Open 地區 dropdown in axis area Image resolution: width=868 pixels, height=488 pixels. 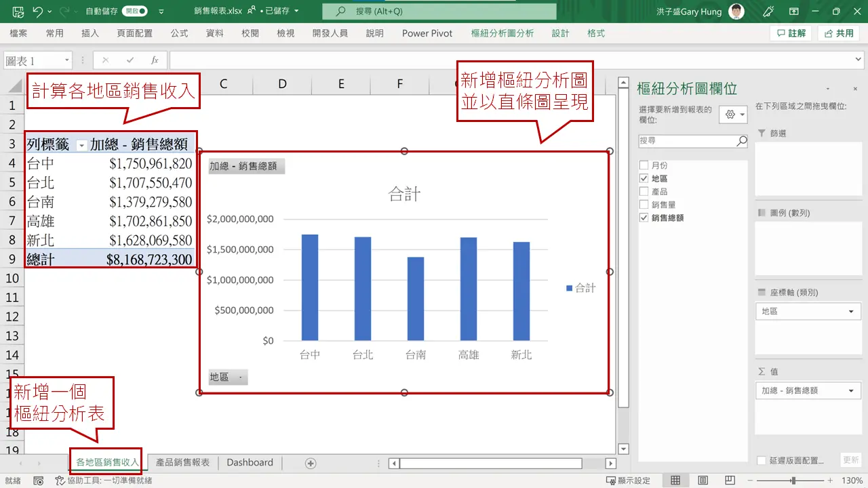click(852, 311)
